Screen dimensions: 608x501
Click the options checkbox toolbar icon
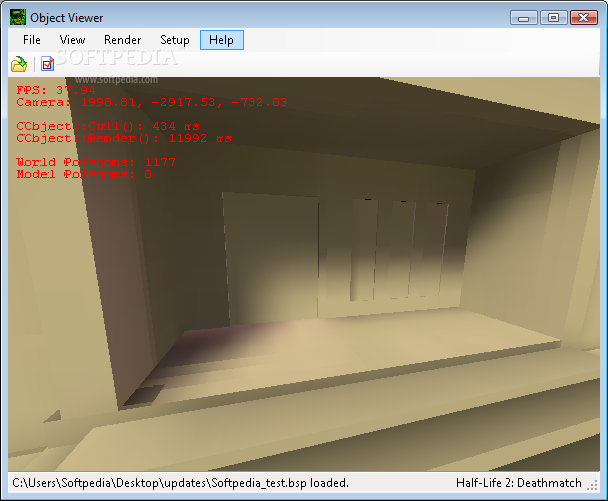coord(47,64)
